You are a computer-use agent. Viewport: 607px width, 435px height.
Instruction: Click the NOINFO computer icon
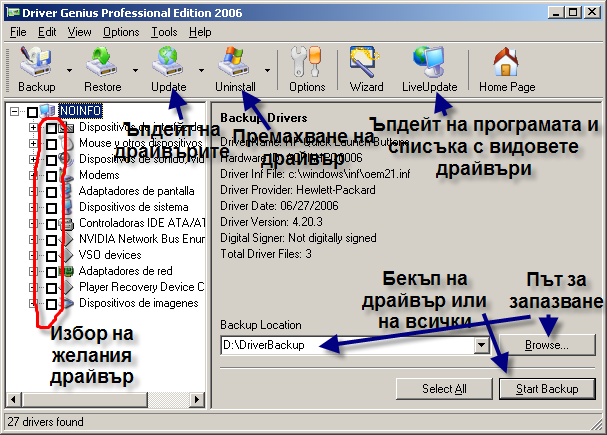click(48, 111)
